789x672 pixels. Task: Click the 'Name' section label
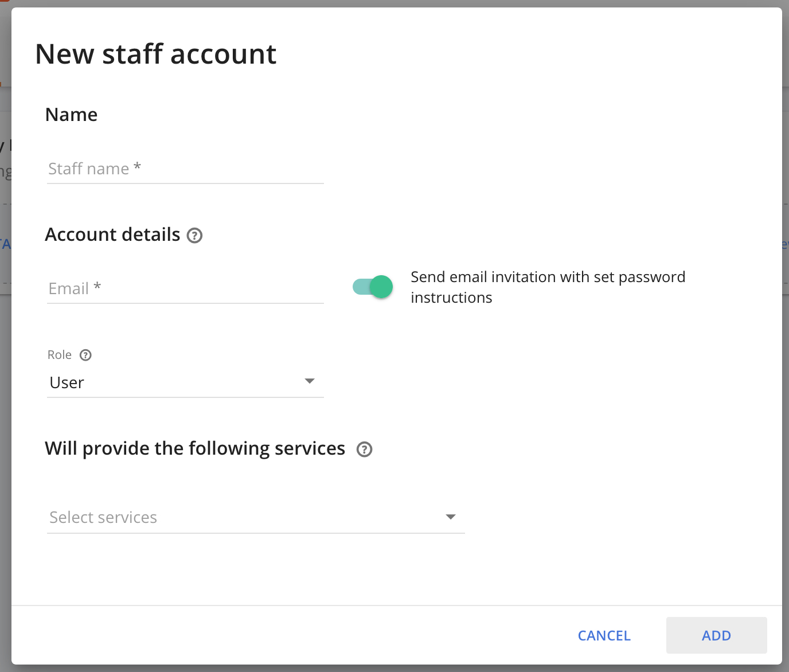pos(71,115)
